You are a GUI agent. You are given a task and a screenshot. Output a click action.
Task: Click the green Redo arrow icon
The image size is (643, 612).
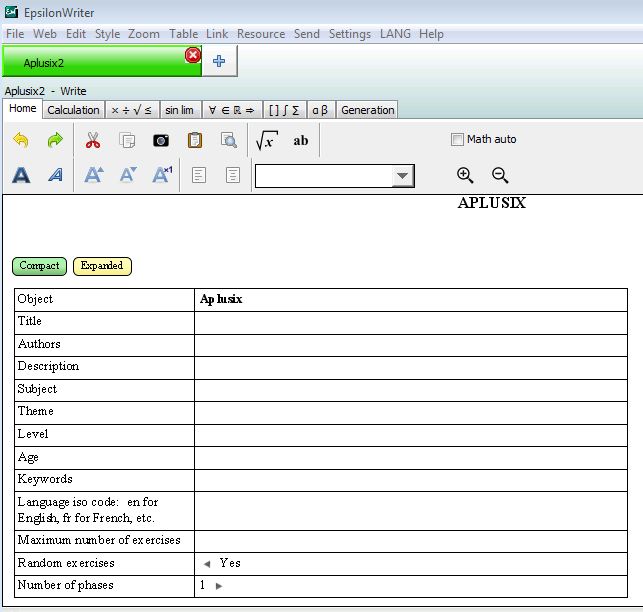[55, 140]
